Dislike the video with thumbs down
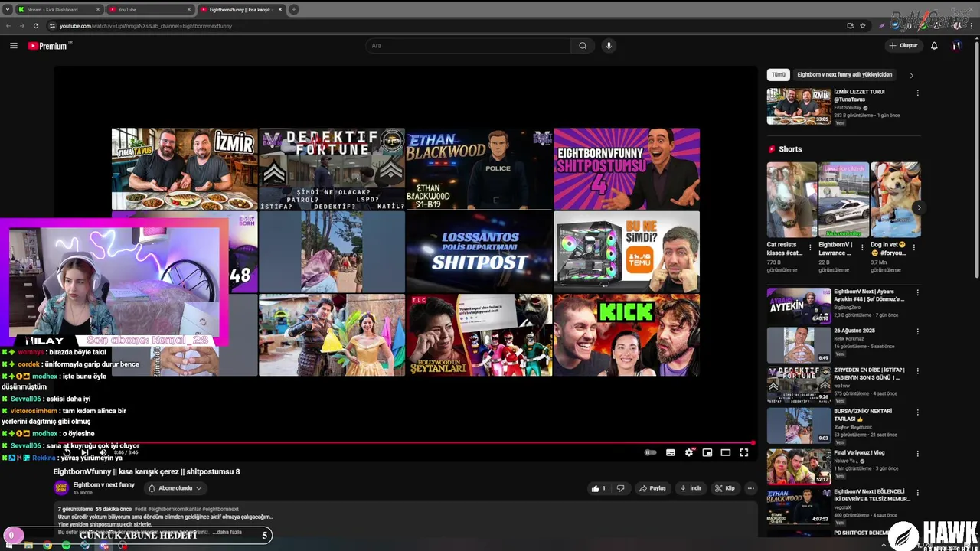Viewport: 980px width, 551px height. pos(620,488)
